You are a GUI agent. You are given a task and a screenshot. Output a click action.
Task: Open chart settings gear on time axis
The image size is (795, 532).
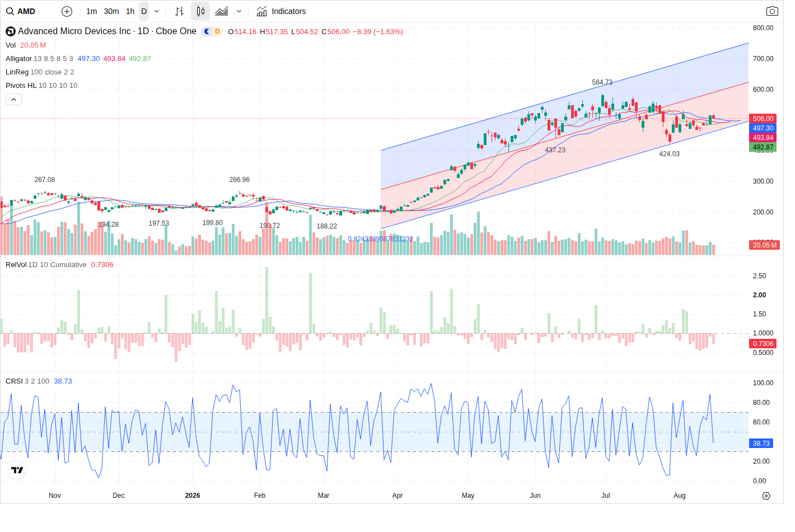click(x=766, y=496)
